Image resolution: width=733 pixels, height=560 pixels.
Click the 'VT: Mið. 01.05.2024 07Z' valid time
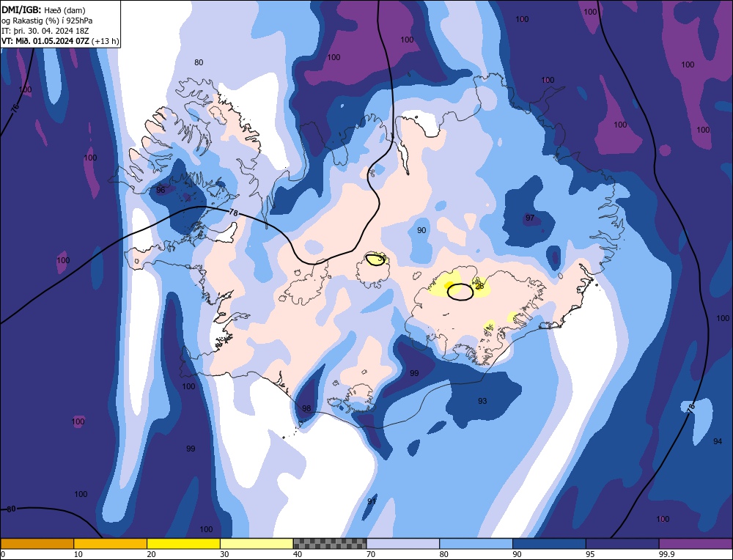(x=45, y=41)
